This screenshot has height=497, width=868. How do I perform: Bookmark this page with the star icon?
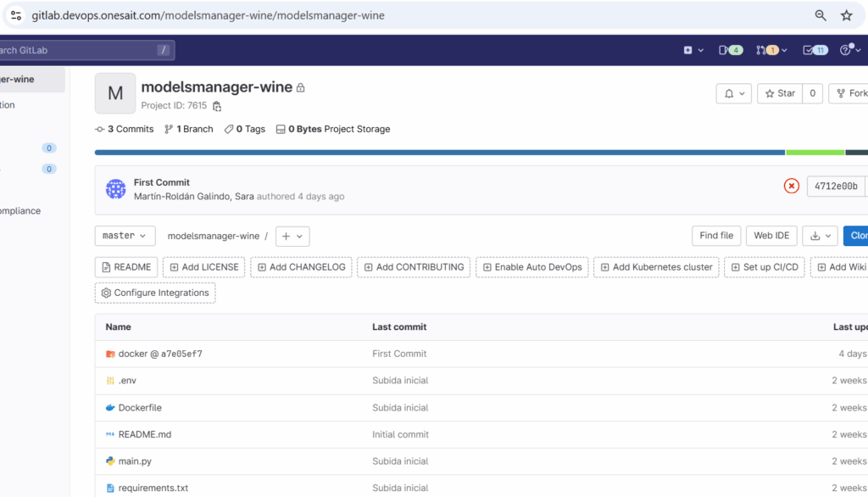[846, 15]
